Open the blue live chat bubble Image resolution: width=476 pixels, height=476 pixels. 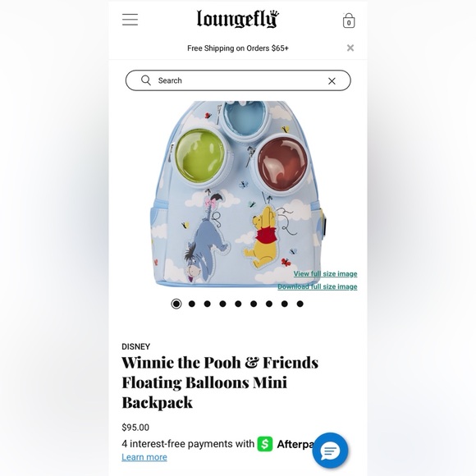tap(330, 451)
